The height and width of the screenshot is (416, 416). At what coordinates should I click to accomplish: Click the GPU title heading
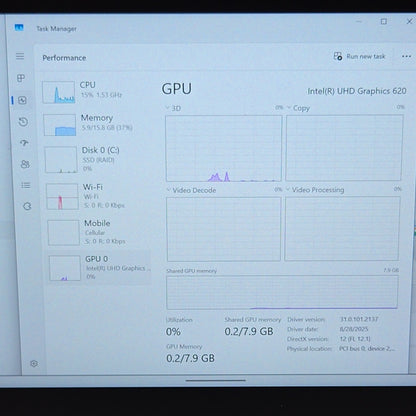177,89
